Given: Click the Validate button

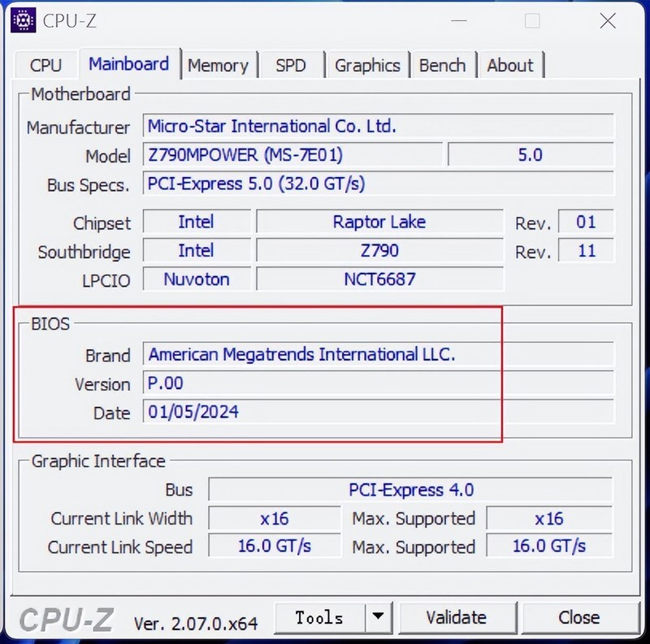Looking at the screenshot, I should coord(457,617).
